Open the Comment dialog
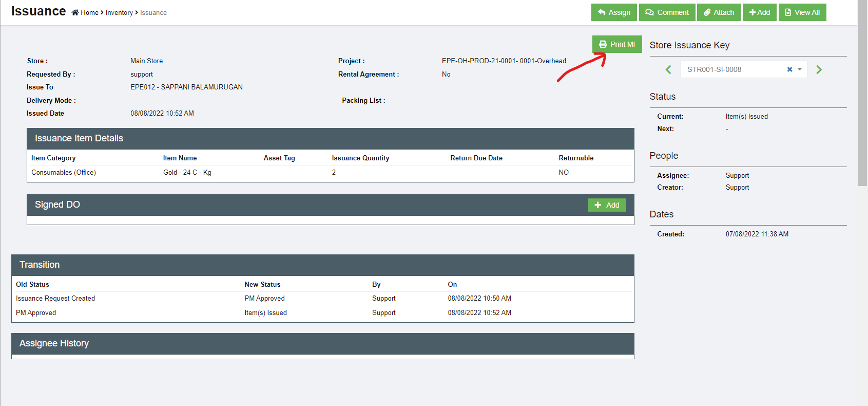 (x=667, y=12)
